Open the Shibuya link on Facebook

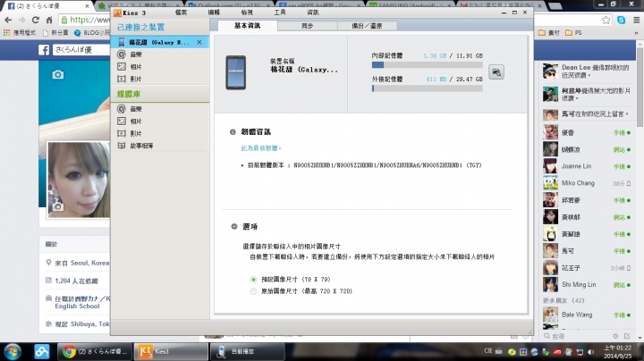coord(89,324)
